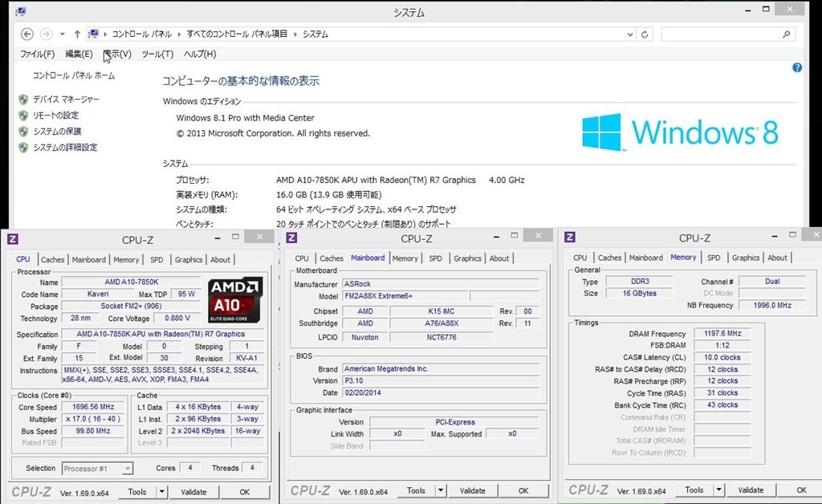Open the 編集(E) menu
This screenshot has width=822, height=504.
pos(79,54)
